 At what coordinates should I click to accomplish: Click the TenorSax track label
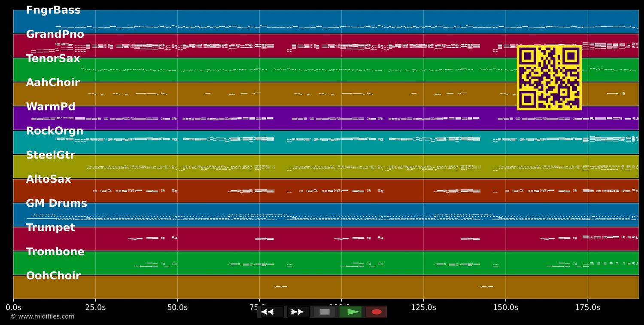point(53,58)
